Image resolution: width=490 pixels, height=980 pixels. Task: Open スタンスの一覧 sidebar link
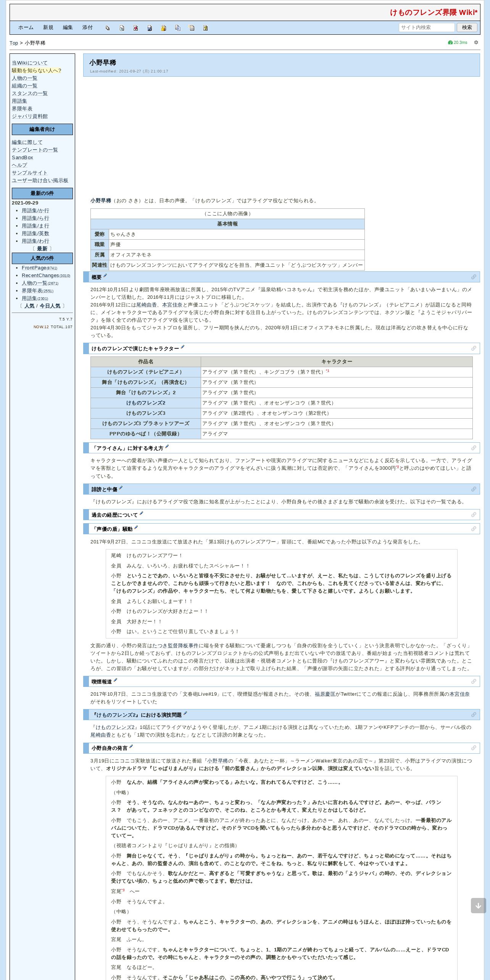click(30, 93)
